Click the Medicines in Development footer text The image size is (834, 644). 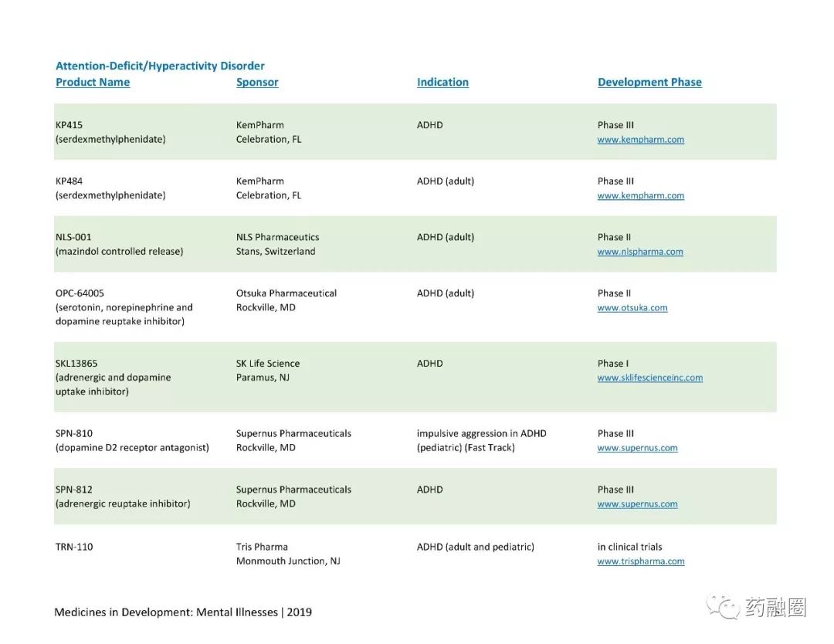click(x=183, y=612)
